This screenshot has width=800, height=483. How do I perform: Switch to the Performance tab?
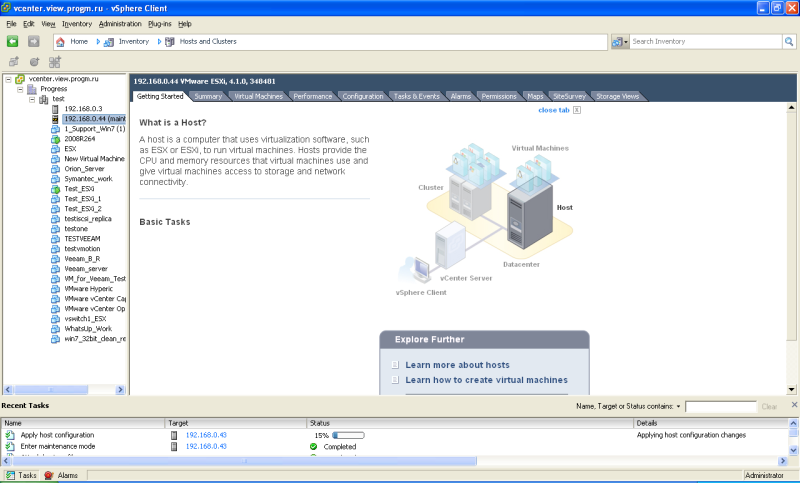click(313, 96)
